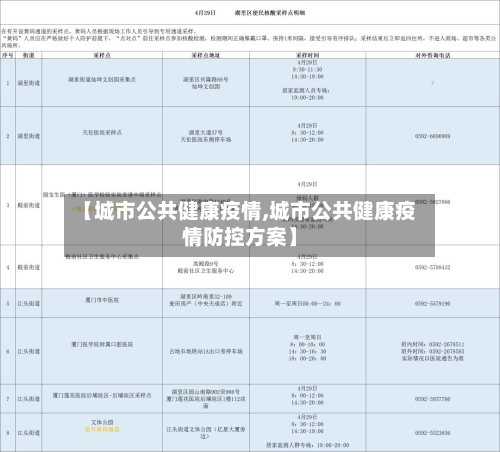Click the '4月29日' date in the page title
The image size is (500, 452).
click(x=205, y=13)
